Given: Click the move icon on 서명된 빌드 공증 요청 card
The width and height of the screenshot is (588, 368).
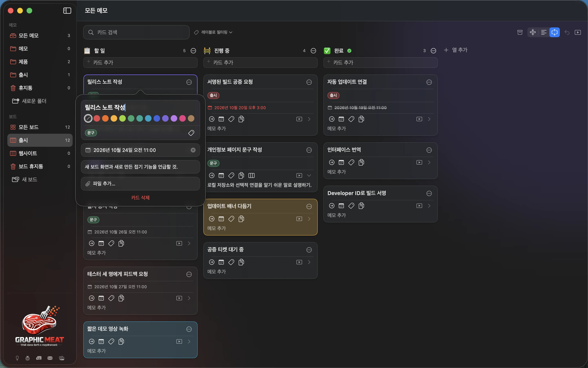Looking at the screenshot, I should point(212,119).
